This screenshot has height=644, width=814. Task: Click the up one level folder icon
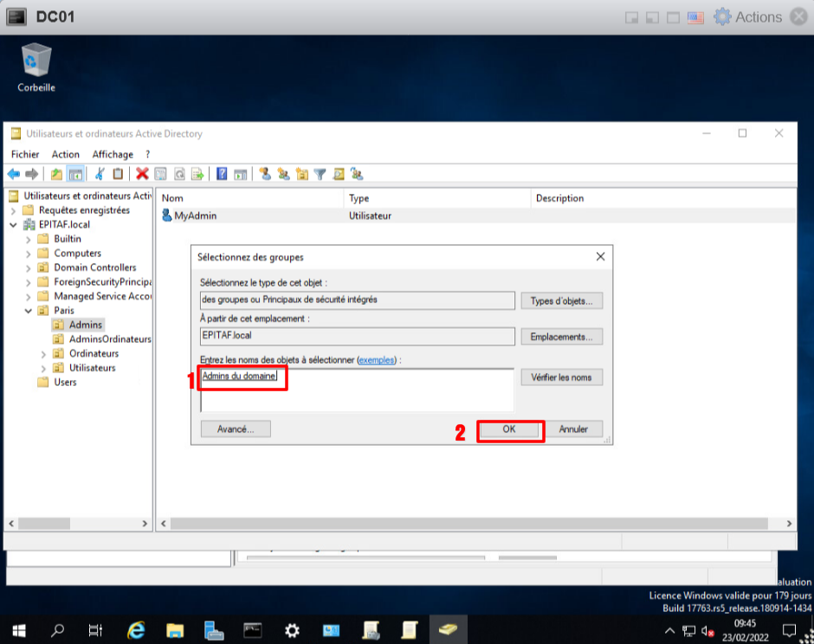pos(56,174)
